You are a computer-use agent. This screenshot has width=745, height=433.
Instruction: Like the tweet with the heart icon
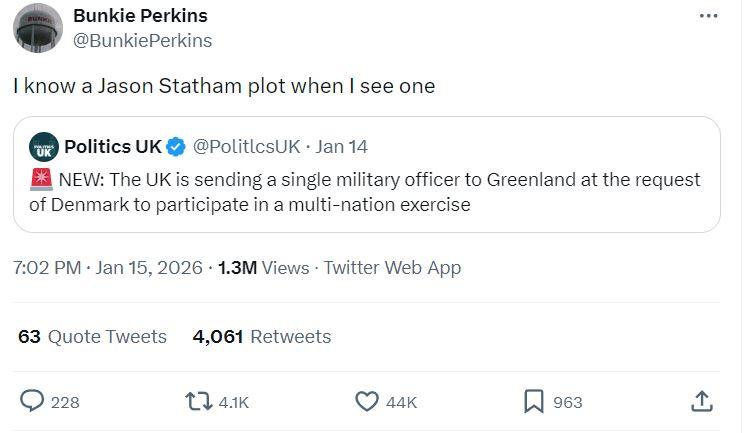pos(367,401)
